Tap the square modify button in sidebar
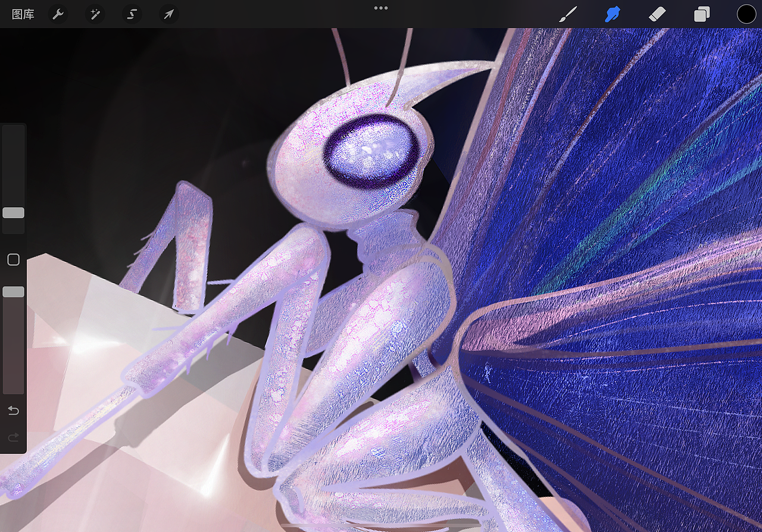This screenshot has width=762, height=532. tap(13, 259)
